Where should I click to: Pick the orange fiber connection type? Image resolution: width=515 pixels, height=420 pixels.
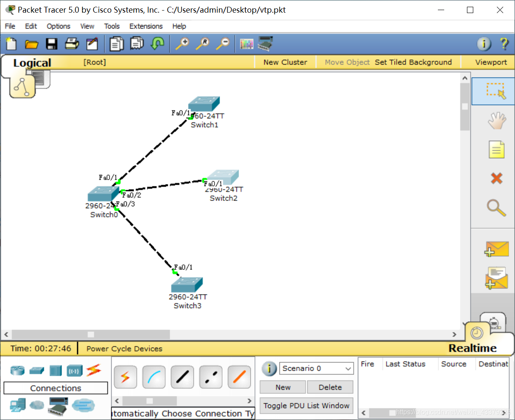coord(239,377)
